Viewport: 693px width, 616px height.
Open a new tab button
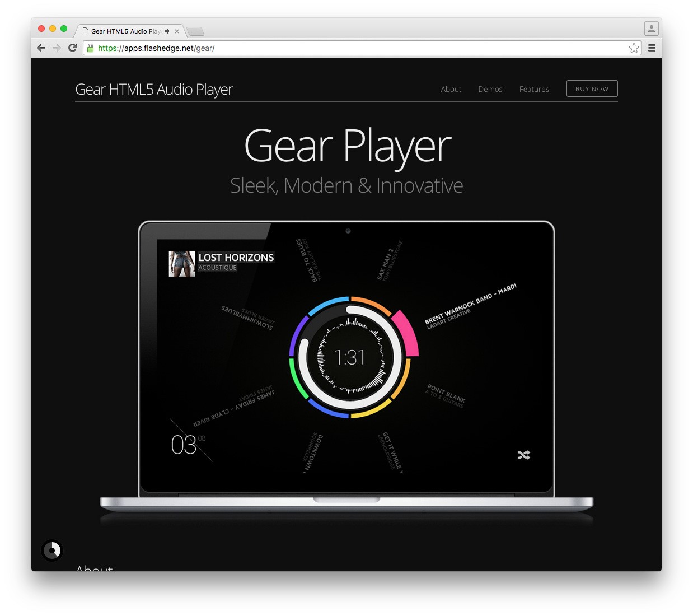click(x=195, y=31)
